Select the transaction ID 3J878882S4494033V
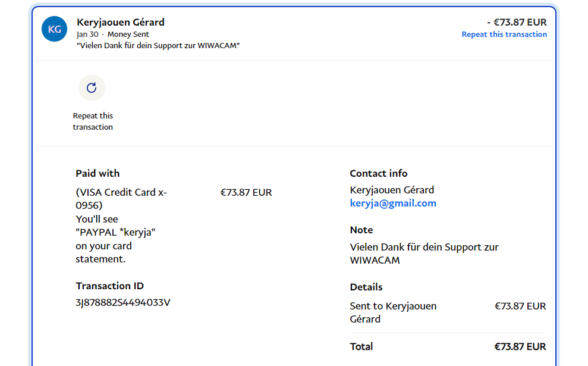The width and height of the screenshot is (588, 366). 123,302
